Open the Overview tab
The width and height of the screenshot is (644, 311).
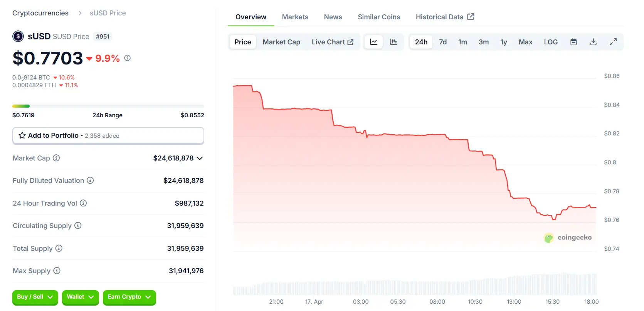251,17
